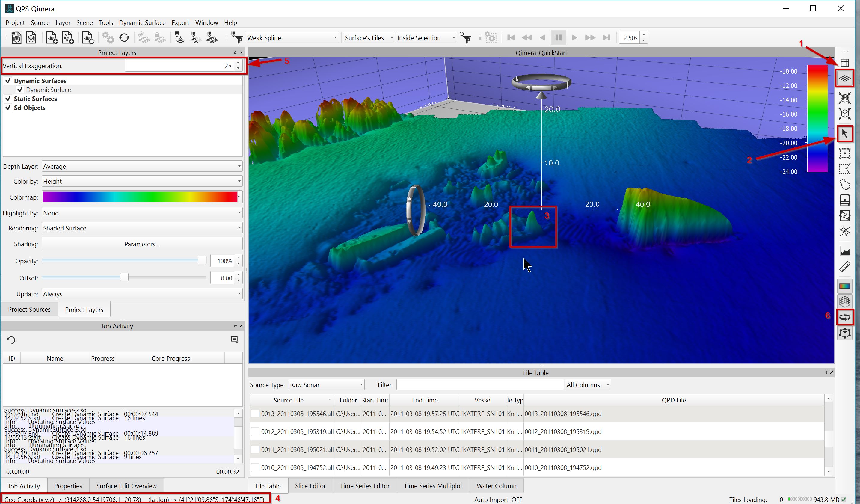
Task: Check the 0013_20110308_195546.all file row
Action: tap(255, 414)
